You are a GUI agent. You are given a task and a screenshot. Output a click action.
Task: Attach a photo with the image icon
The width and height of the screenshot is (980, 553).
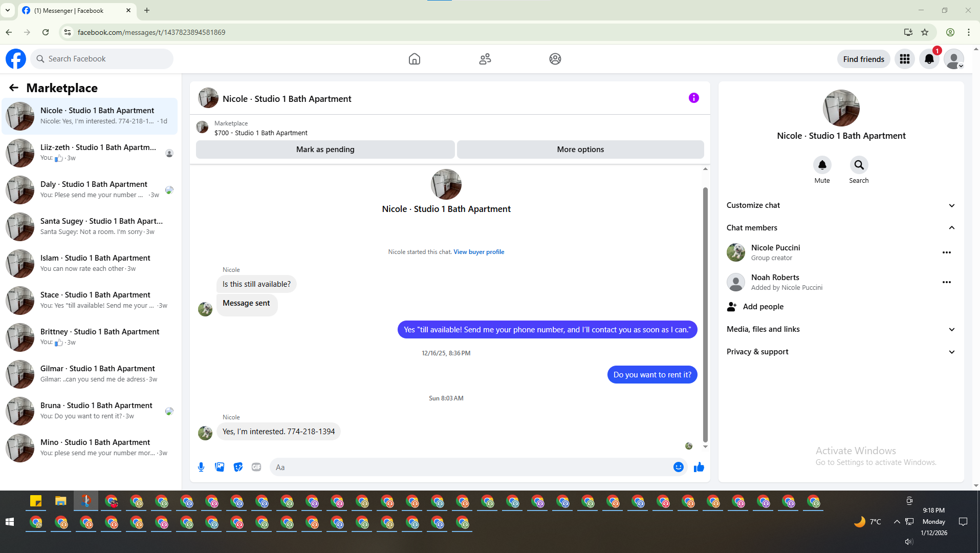click(220, 467)
